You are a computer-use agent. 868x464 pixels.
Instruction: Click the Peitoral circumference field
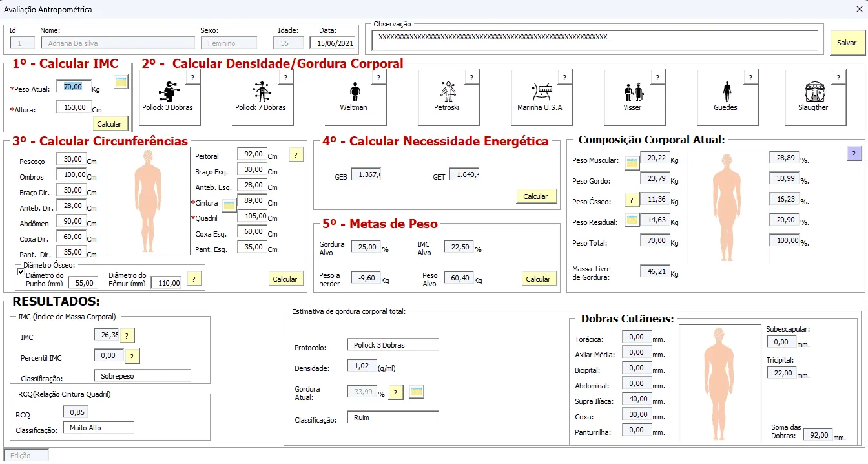252,154
